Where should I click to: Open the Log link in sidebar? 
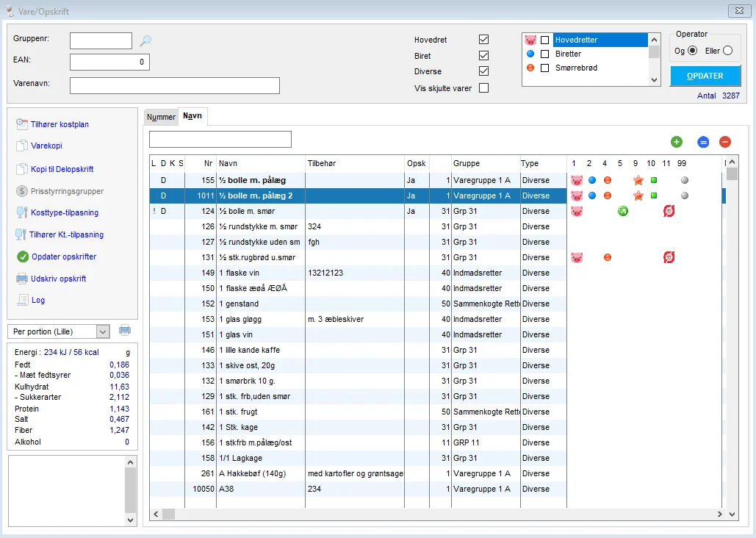click(37, 300)
